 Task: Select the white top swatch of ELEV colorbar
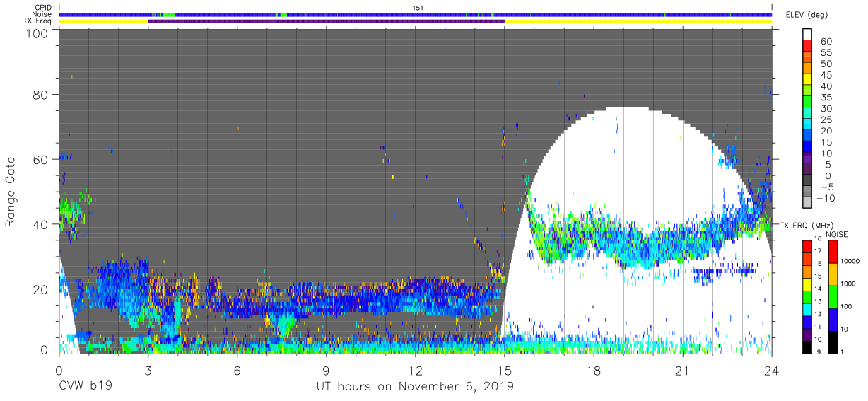pyautogui.click(x=807, y=35)
